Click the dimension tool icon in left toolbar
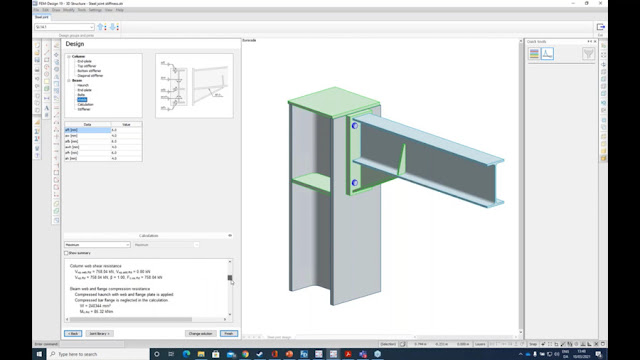 point(47,98)
